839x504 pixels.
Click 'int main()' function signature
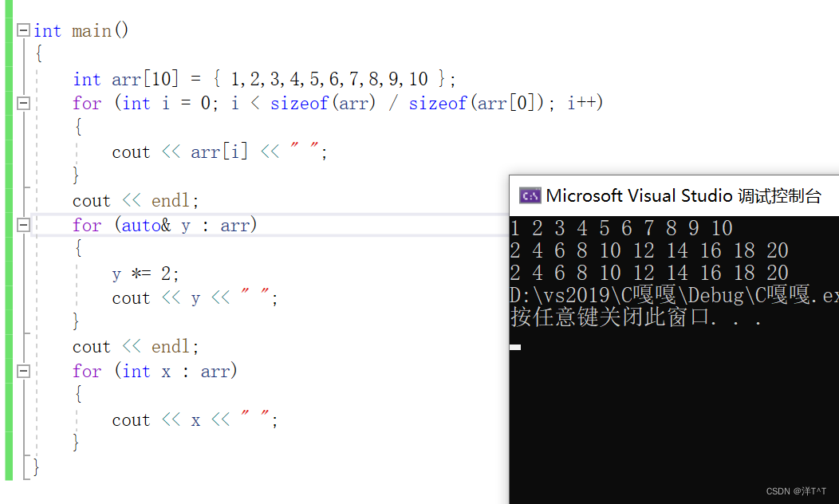(x=81, y=30)
